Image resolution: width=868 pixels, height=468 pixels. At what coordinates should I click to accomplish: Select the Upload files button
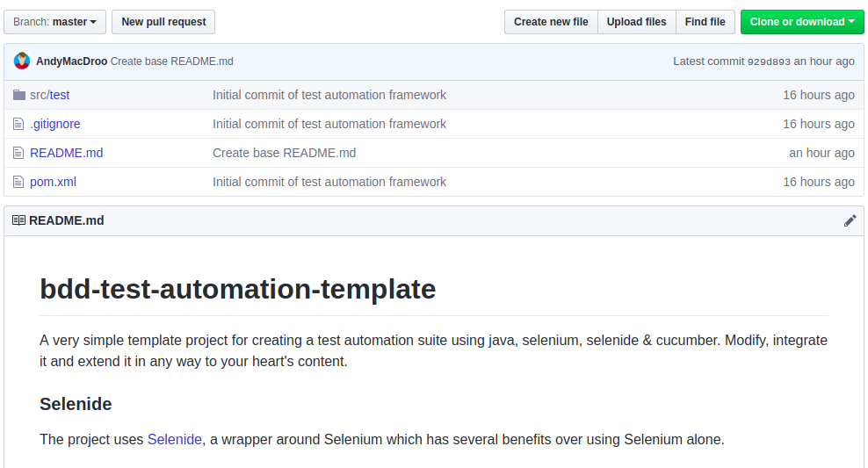tap(636, 22)
